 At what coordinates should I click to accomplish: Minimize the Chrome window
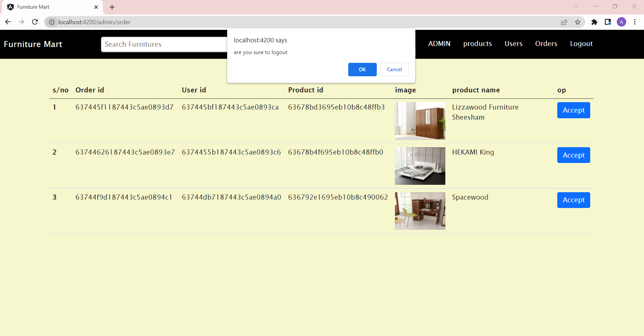596,6
